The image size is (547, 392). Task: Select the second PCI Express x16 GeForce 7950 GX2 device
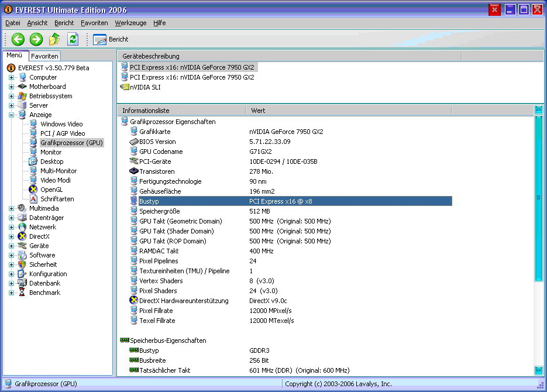pyautogui.click(x=192, y=77)
